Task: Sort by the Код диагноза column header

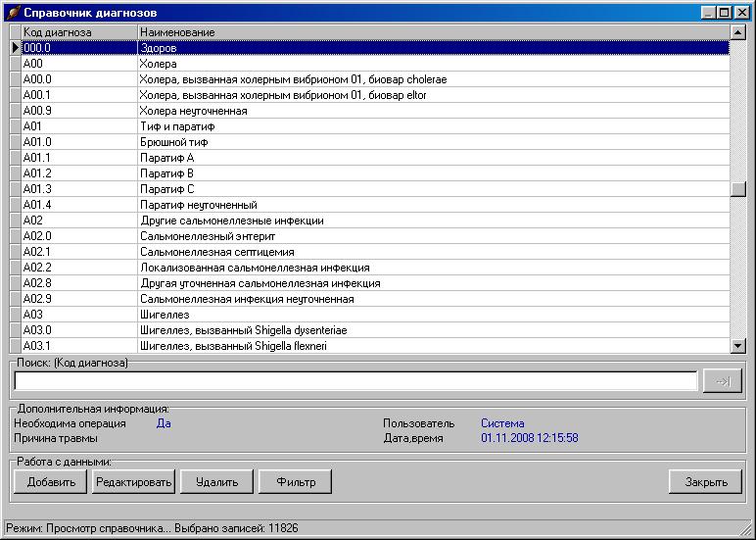Action: (79, 32)
